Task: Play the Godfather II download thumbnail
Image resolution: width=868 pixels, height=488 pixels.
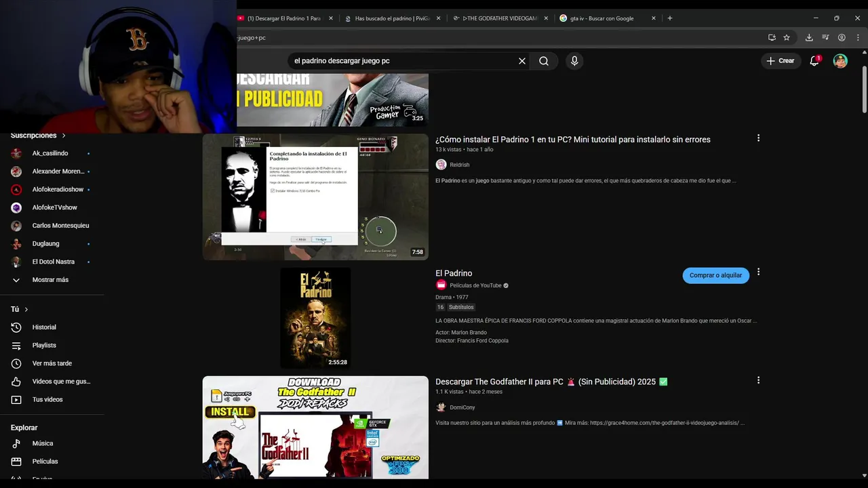Action: point(315,428)
